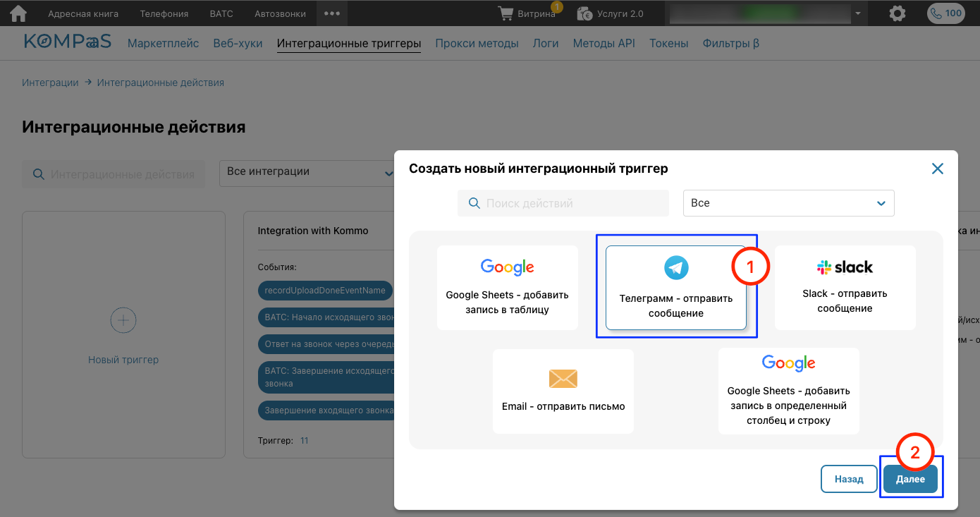
Task: Switch to the Методы API tab
Action: pyautogui.click(x=604, y=44)
